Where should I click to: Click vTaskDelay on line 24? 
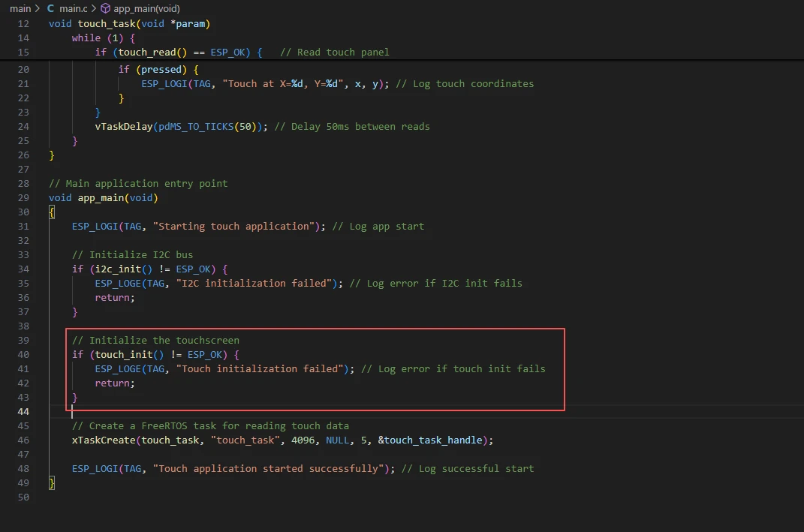click(x=123, y=126)
